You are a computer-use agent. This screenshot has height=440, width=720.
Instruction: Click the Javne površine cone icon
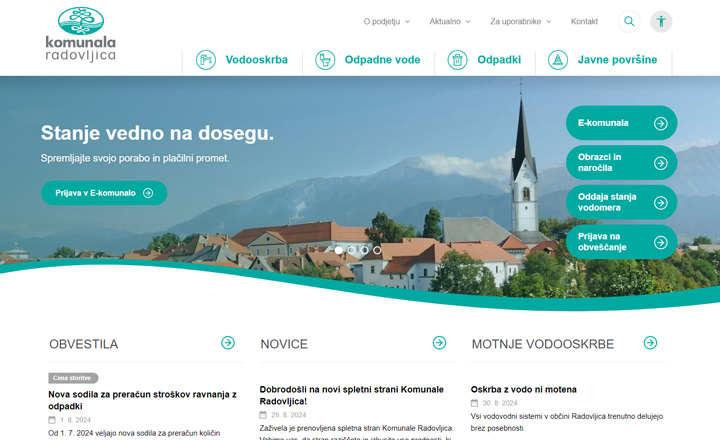(558, 60)
